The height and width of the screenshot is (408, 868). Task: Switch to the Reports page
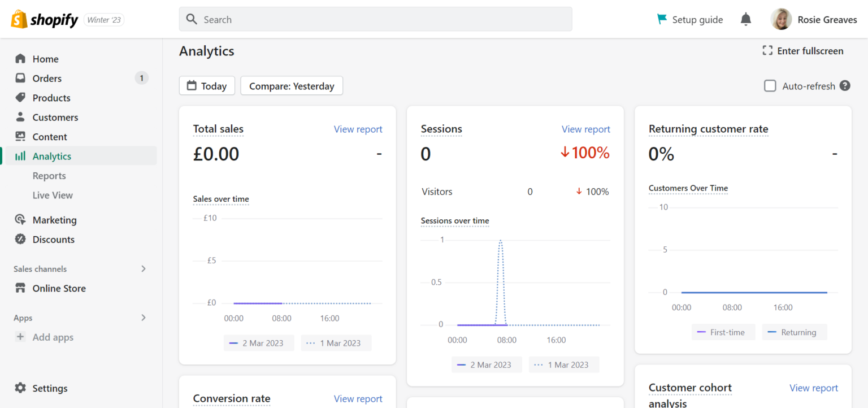pos(49,176)
